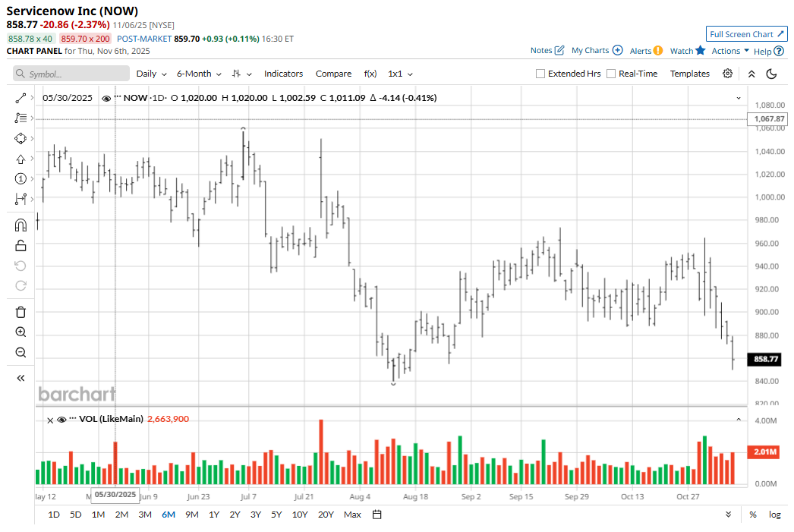Open the measure/projection tool
794x532 pixels.
click(x=20, y=199)
